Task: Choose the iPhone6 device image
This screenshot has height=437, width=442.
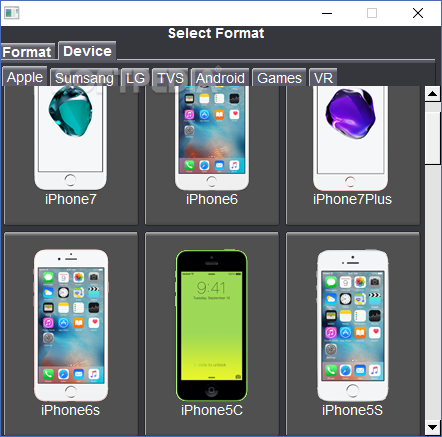Action: [212, 138]
